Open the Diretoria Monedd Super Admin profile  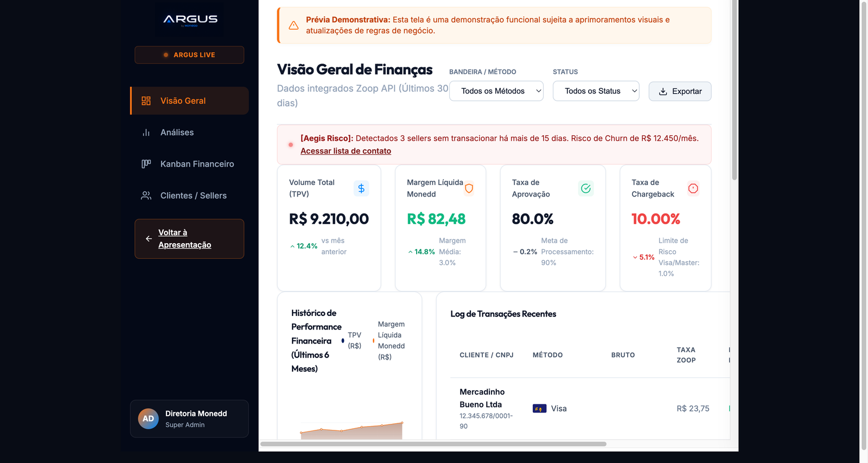(189, 418)
